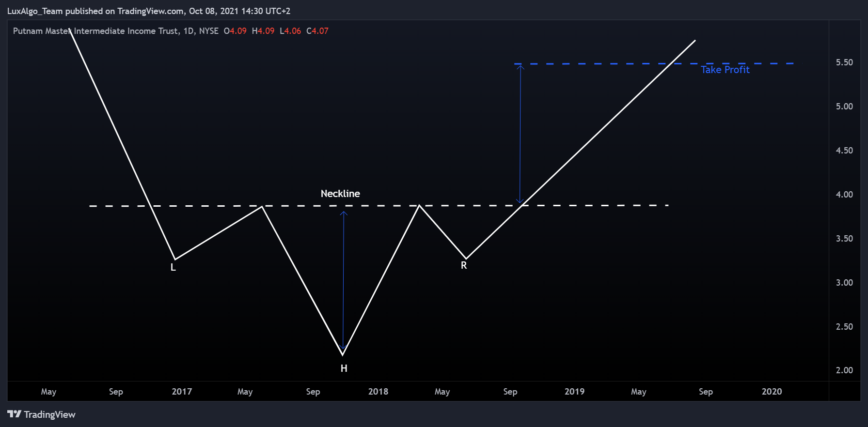Image resolution: width=868 pixels, height=427 pixels.
Task: Click the 2.00 price axis label
Action: (x=844, y=370)
